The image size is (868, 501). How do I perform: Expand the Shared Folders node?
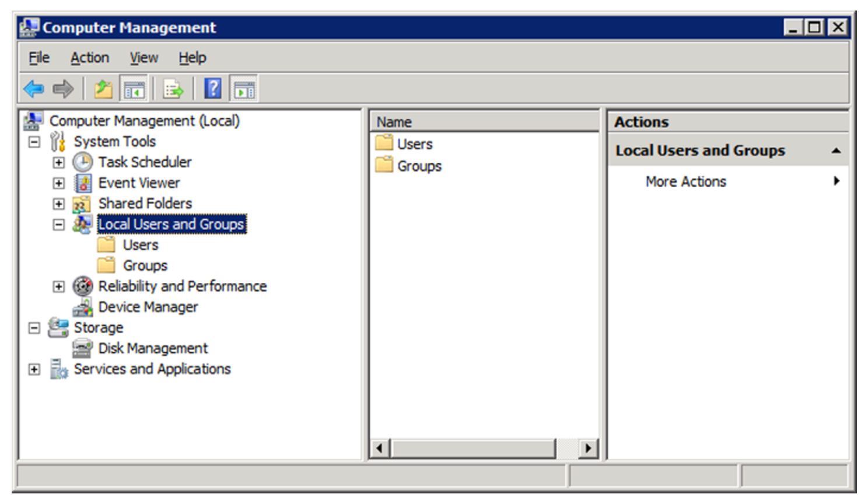tap(59, 204)
